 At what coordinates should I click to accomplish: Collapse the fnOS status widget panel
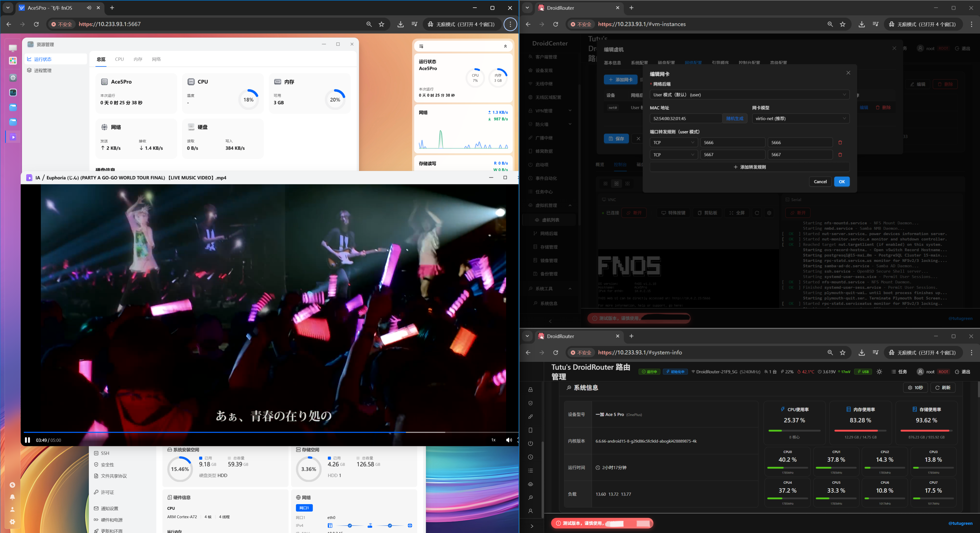click(x=505, y=46)
